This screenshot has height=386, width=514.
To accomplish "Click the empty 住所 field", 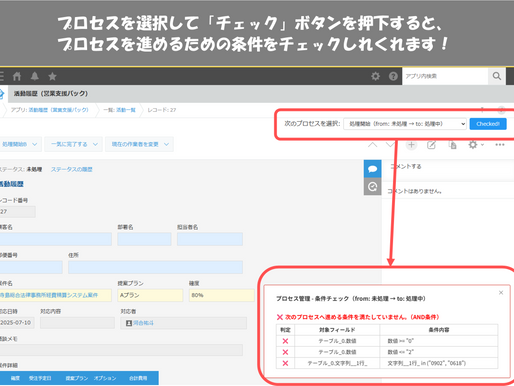I will coord(155,267).
